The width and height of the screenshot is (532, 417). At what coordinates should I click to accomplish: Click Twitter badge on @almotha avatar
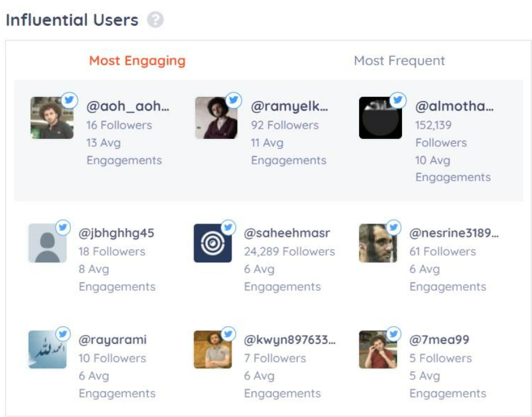[x=398, y=100]
